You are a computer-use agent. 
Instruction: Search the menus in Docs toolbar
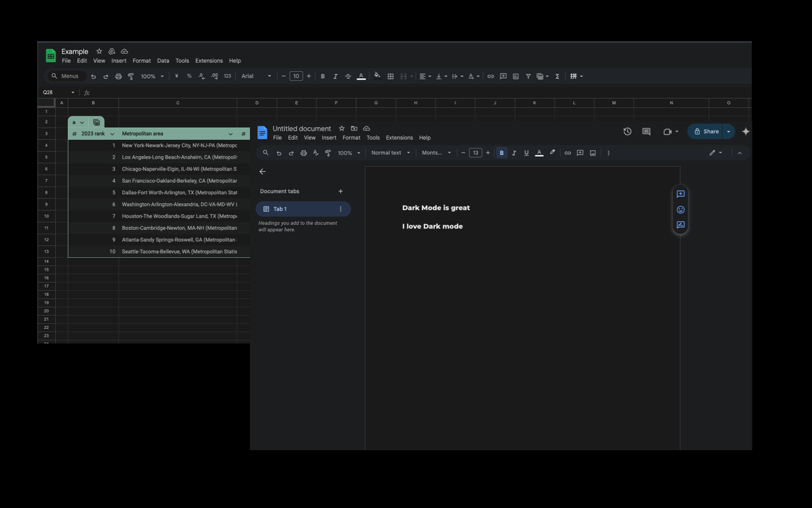pos(266,153)
